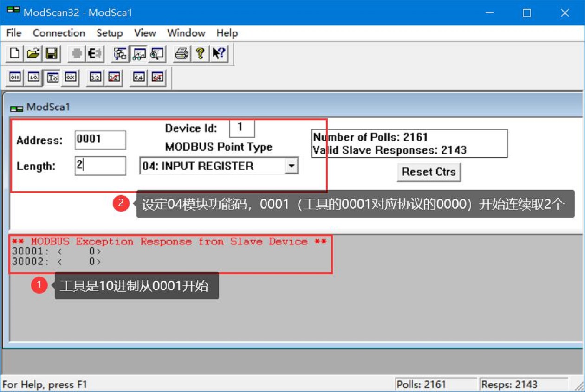585x392 pixels.
Task: Select 64-bit double format icon
Action: (x=138, y=77)
